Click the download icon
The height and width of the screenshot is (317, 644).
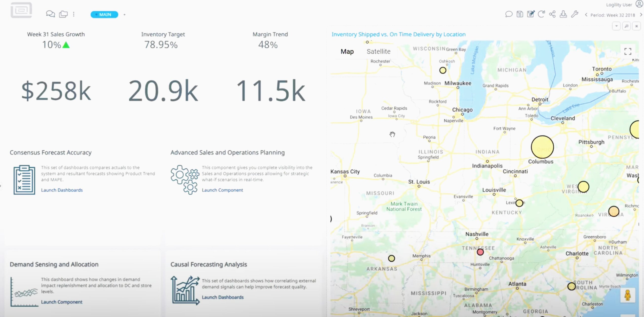563,14
